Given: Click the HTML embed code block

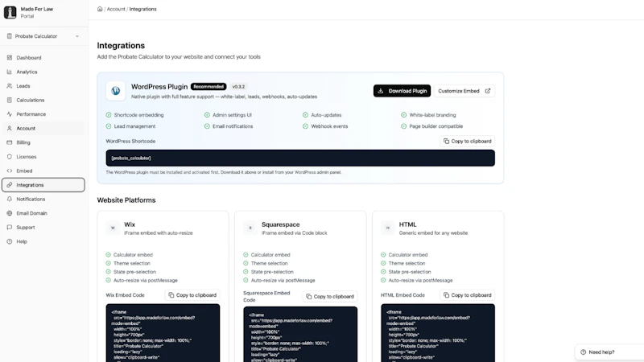Looking at the screenshot, I should tap(438, 333).
